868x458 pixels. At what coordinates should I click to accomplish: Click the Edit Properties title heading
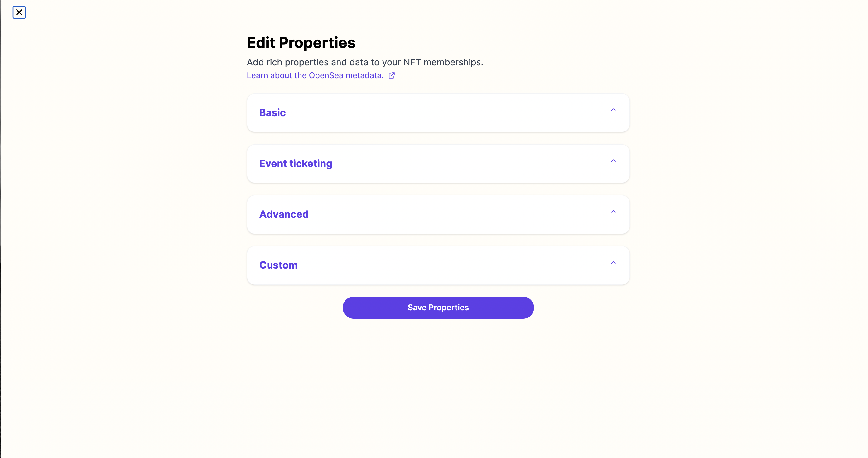click(x=301, y=42)
